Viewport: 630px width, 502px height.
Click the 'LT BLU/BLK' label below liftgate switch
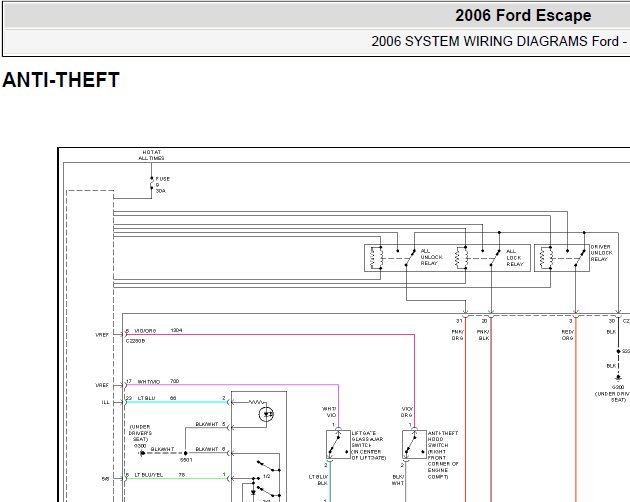pos(319,480)
